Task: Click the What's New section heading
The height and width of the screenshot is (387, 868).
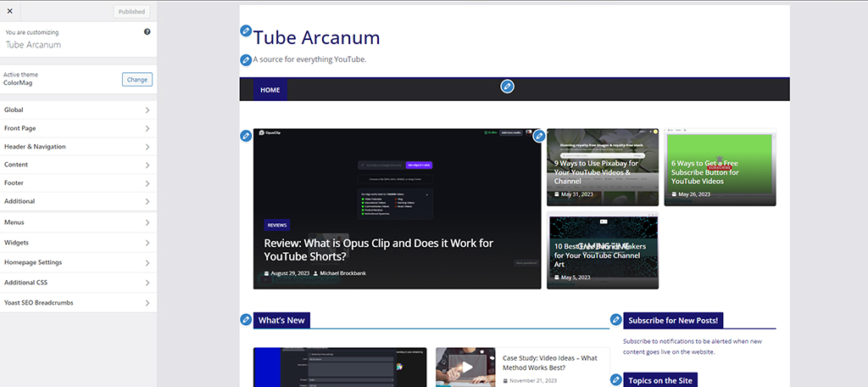Action: pos(281,321)
